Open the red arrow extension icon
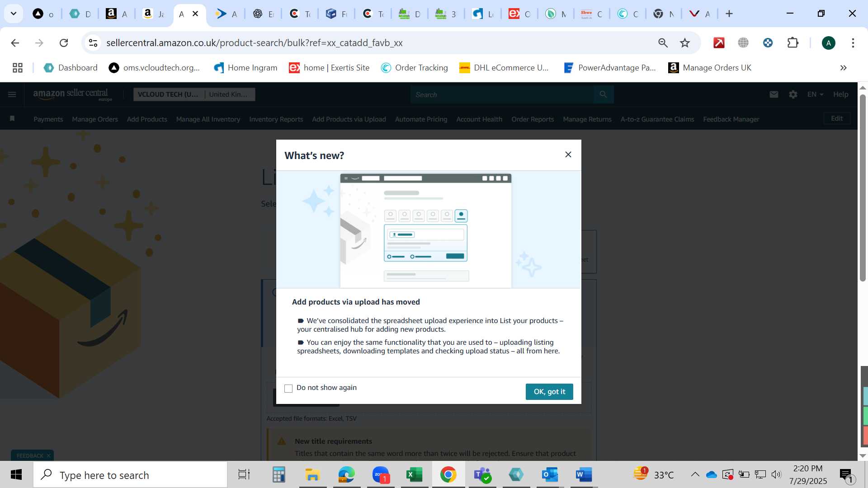Image resolution: width=868 pixels, height=488 pixels. click(719, 43)
